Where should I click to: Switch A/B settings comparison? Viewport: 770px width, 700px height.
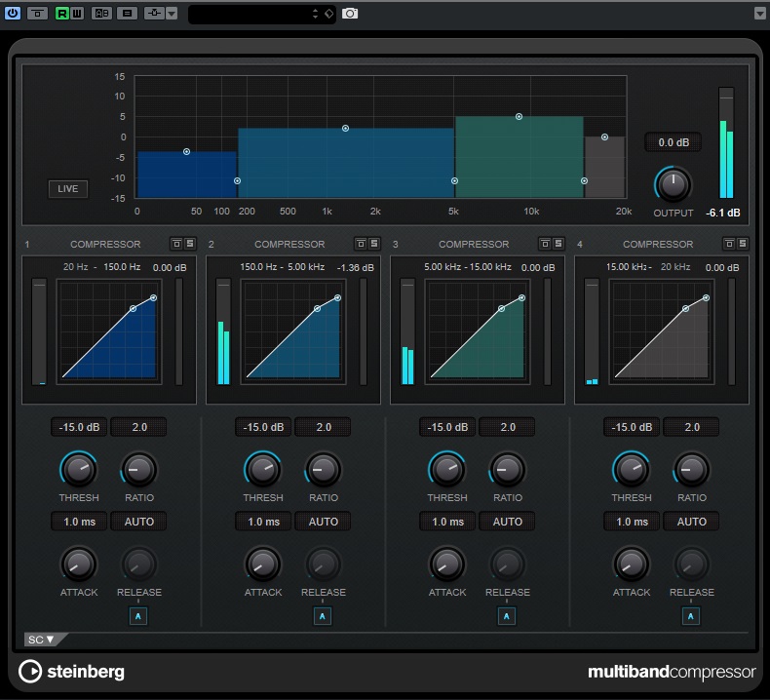coord(101,14)
